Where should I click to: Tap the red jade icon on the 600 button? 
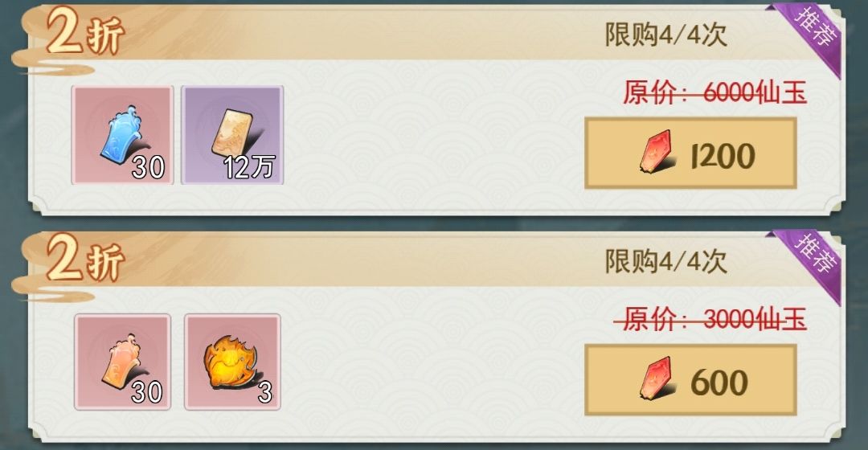(657, 378)
